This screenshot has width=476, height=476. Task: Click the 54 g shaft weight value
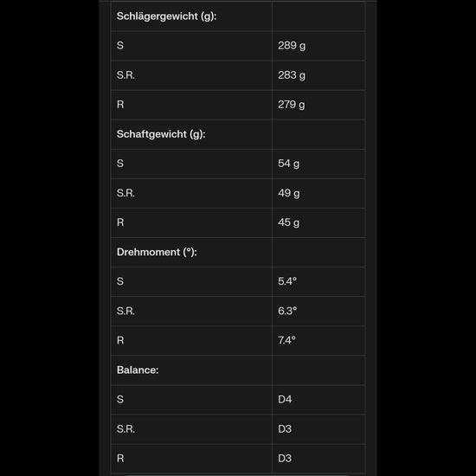pyautogui.click(x=288, y=164)
